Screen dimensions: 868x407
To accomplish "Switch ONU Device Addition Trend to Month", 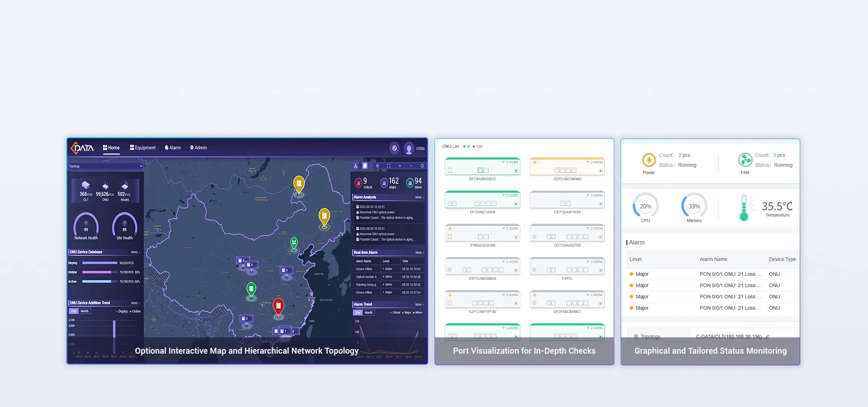I will (85, 311).
